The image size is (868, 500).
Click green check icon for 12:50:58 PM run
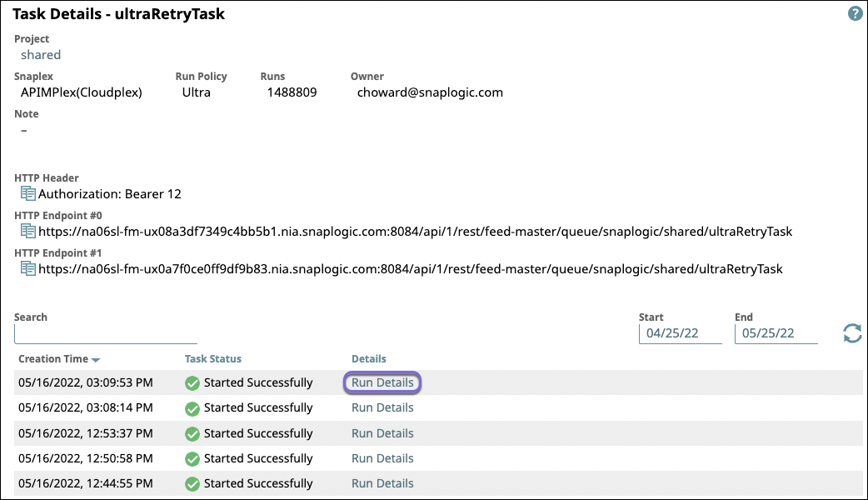tap(192, 458)
